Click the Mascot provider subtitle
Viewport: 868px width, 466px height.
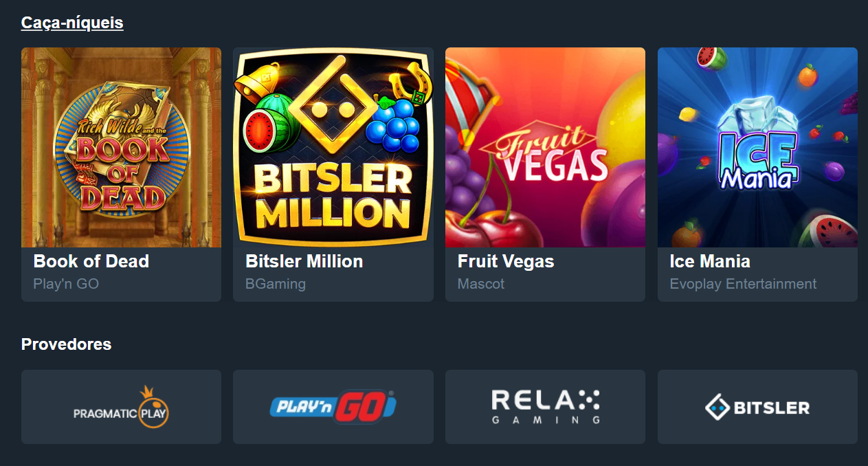pos(481,284)
